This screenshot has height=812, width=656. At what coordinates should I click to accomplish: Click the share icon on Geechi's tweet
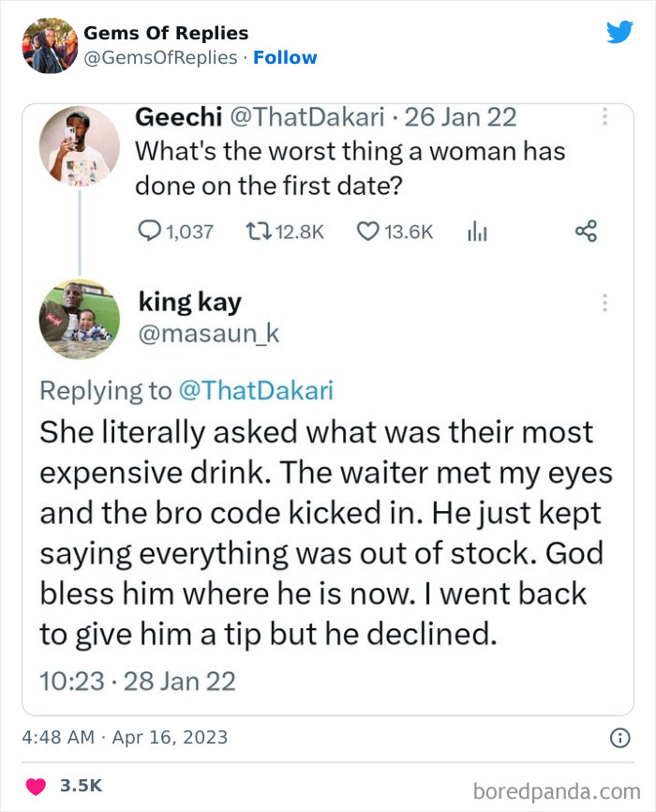[586, 231]
